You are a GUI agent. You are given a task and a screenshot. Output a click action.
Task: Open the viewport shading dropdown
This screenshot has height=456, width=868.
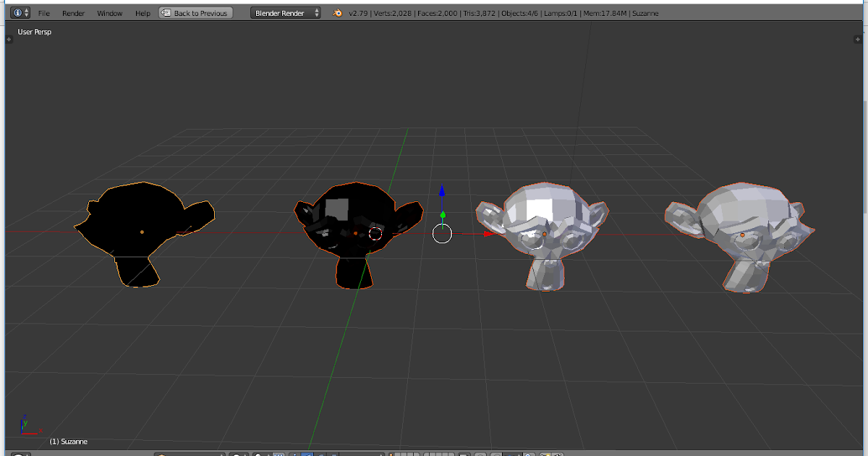tap(237, 453)
